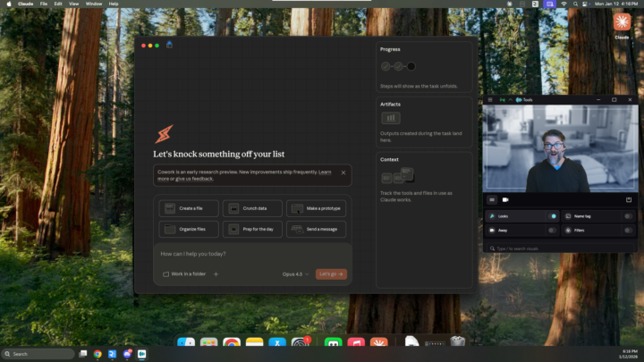This screenshot has height=362, width=644.
Task: Open the Opus 4.5 model dropdown
Action: (x=295, y=274)
